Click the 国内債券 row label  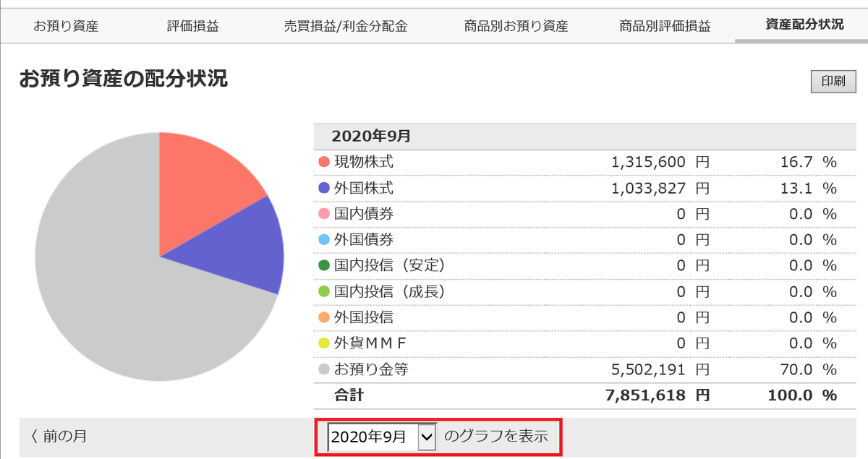click(364, 214)
